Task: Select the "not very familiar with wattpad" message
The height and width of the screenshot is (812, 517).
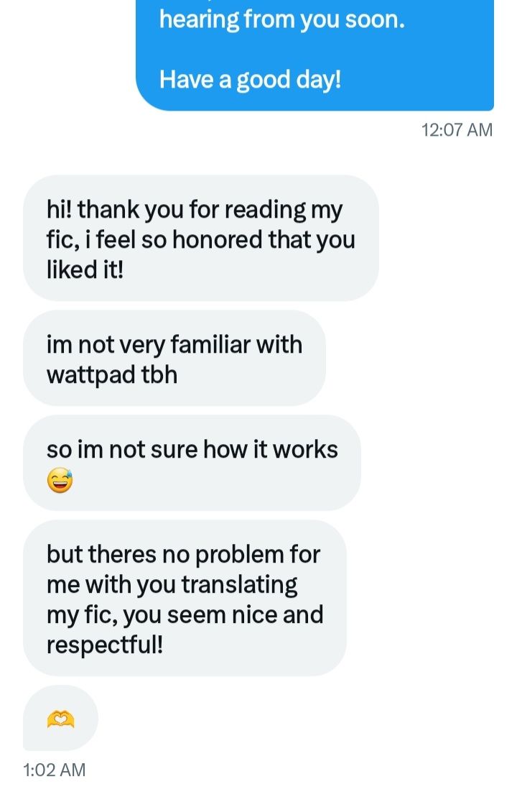Action: pyautogui.click(x=174, y=359)
